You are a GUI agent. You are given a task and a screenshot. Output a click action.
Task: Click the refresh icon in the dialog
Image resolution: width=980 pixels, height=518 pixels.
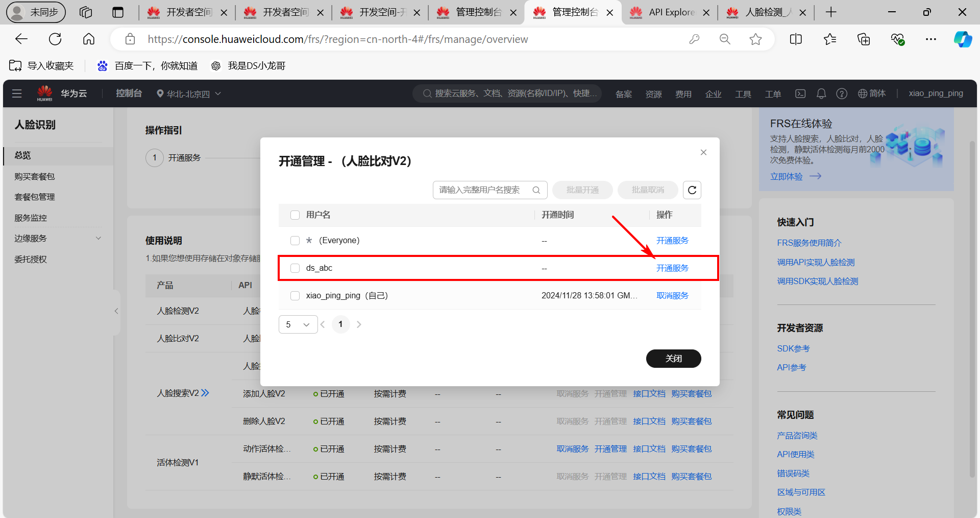click(x=692, y=190)
